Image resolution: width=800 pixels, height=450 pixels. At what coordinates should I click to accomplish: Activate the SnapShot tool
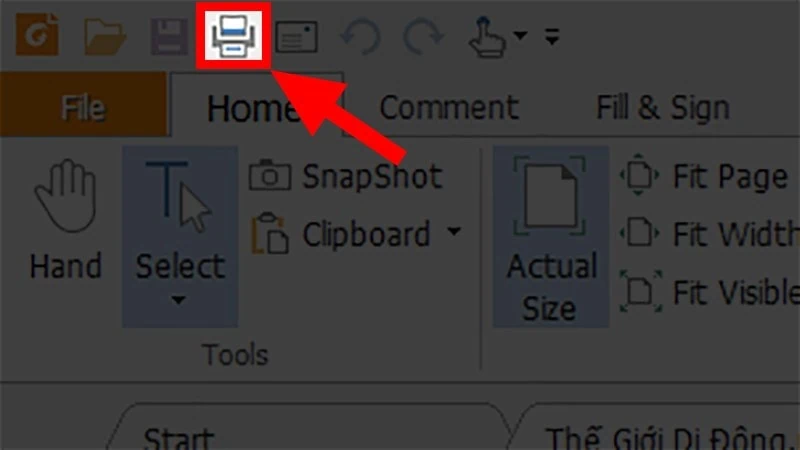[x=345, y=177]
